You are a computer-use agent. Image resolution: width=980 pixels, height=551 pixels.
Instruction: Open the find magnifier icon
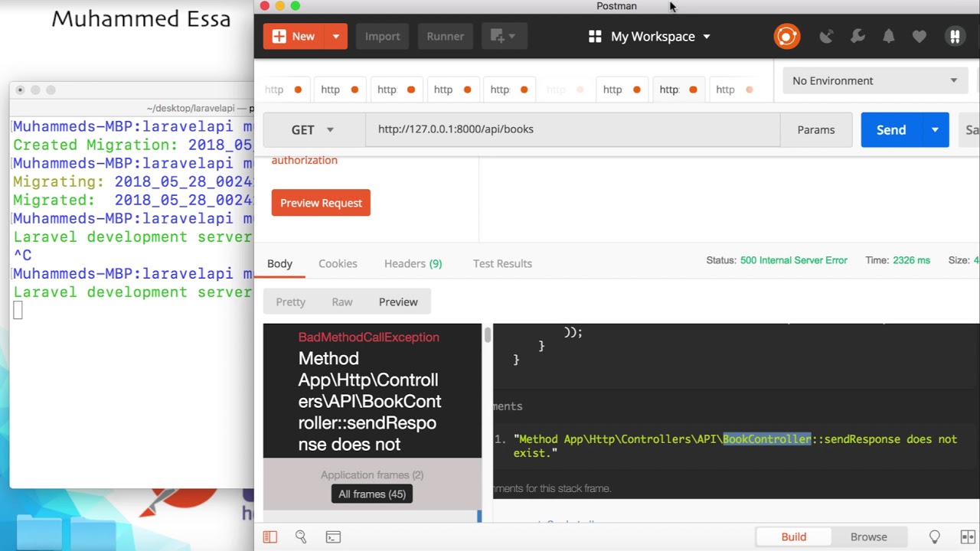(301, 537)
